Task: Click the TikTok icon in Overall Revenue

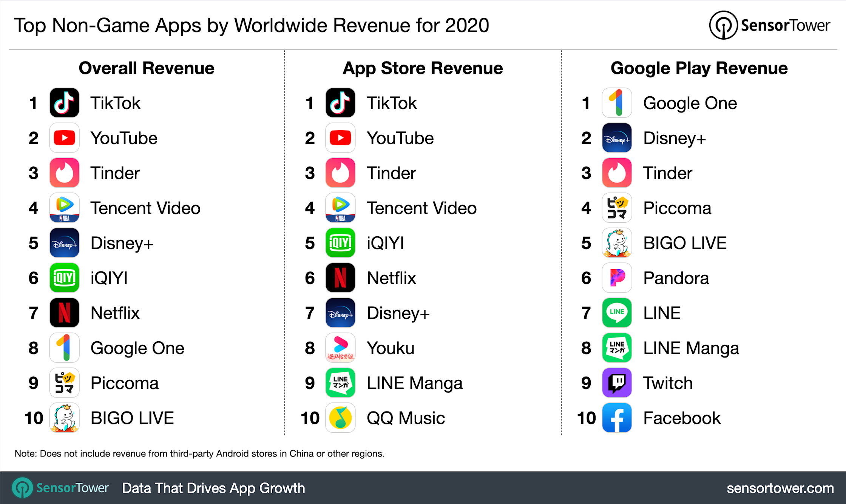Action: [x=64, y=102]
